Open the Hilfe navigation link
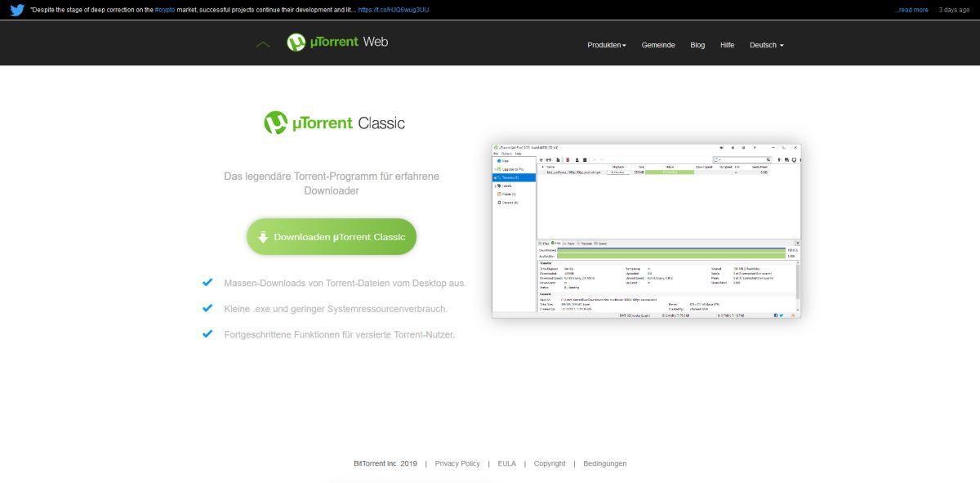The image size is (980, 483). coord(727,46)
